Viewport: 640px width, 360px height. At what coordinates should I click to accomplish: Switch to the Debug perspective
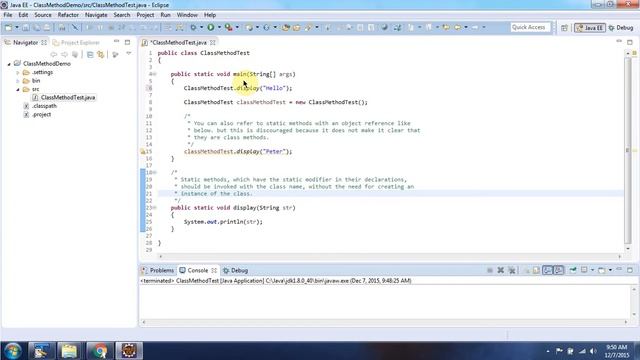coord(621,28)
